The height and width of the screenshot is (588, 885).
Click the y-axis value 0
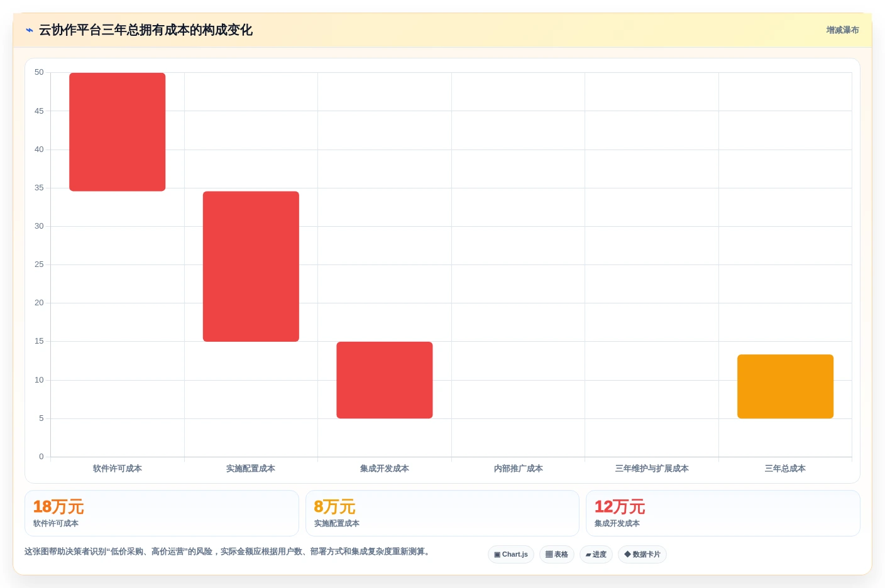(41, 457)
